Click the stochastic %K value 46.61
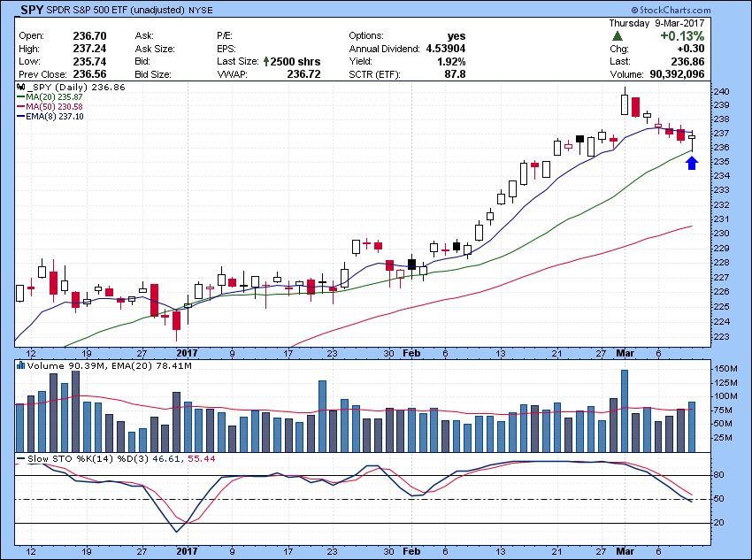Image resolution: width=752 pixels, height=560 pixels. 167,459
